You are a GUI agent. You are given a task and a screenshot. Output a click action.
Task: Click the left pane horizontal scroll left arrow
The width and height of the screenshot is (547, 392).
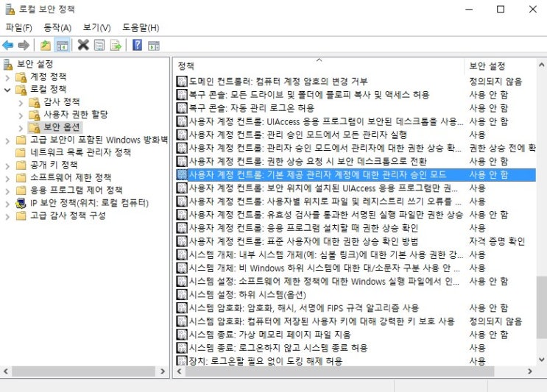(x=6, y=371)
